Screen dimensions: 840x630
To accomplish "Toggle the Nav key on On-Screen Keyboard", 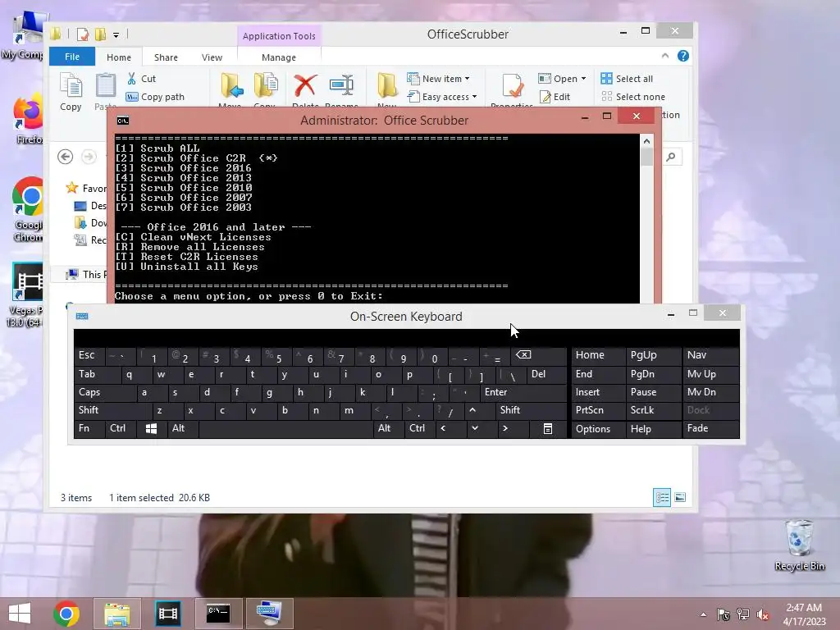I will (711, 355).
